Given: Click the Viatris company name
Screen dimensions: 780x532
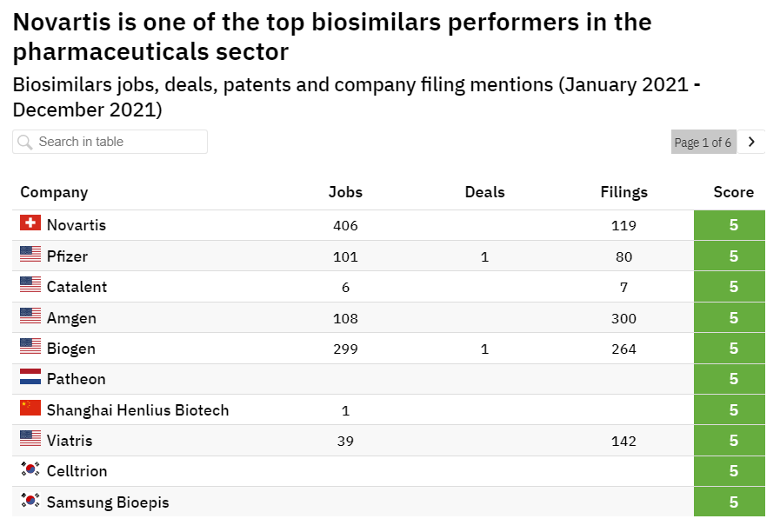Looking at the screenshot, I should [x=70, y=441].
